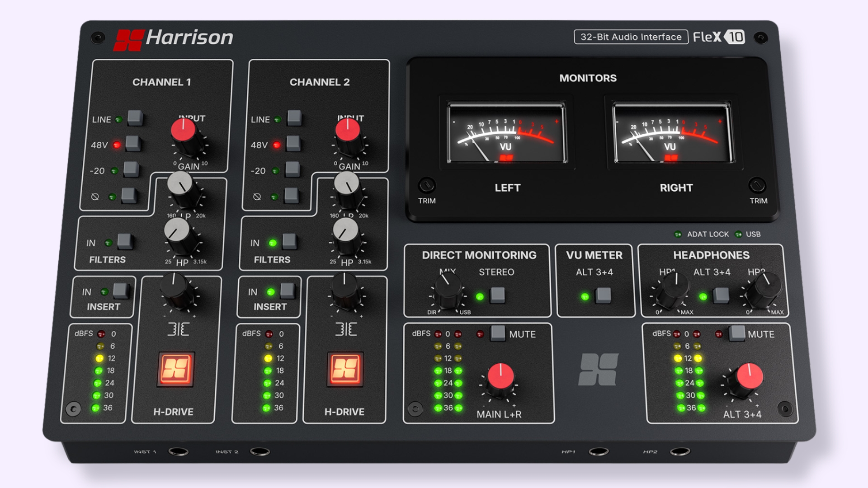The width and height of the screenshot is (868, 488).
Task: Disable 48V phantom power on Channel 2
Action: pos(293,143)
